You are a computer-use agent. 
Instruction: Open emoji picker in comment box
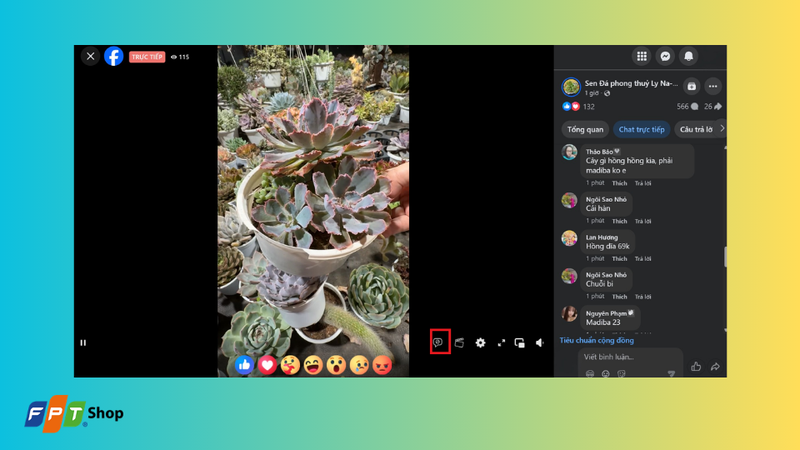[x=606, y=373]
